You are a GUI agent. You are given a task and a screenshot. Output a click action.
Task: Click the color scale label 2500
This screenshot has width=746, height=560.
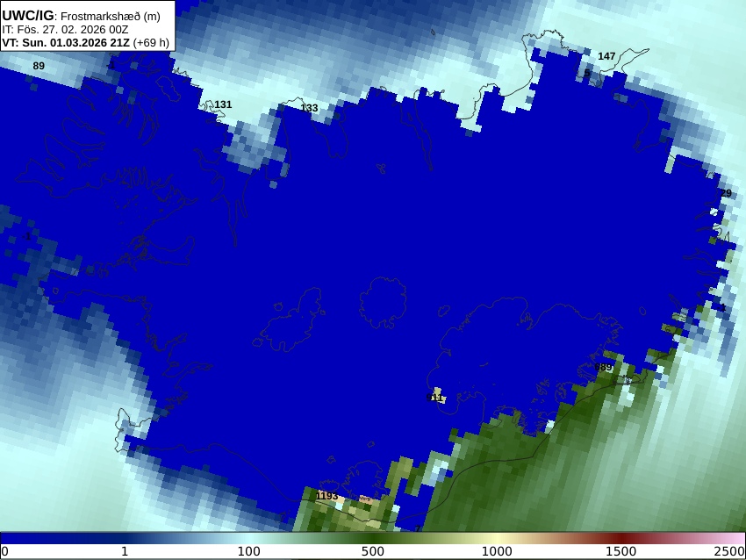(x=728, y=551)
